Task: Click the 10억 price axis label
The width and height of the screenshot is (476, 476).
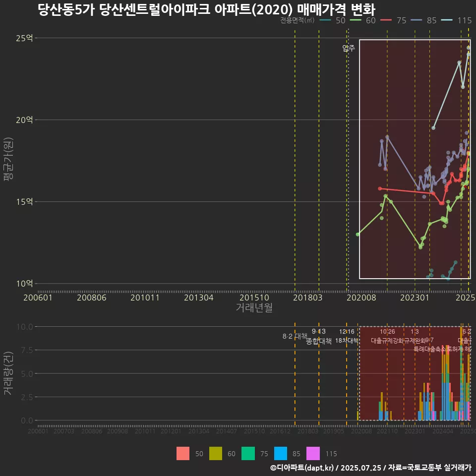Action: point(24,284)
